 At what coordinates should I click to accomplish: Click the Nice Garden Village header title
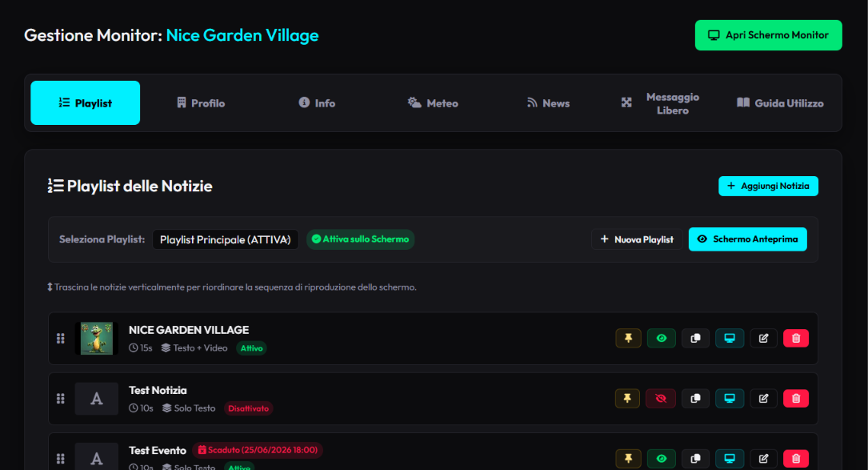(242, 35)
